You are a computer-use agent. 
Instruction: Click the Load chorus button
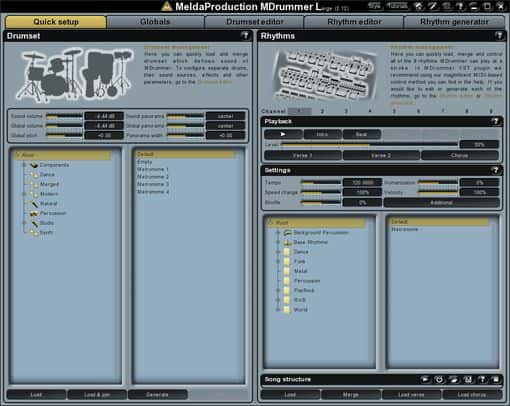[472, 395]
